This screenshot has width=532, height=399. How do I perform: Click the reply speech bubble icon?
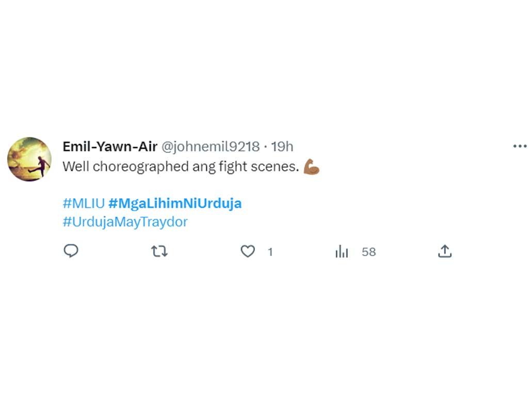pos(71,251)
